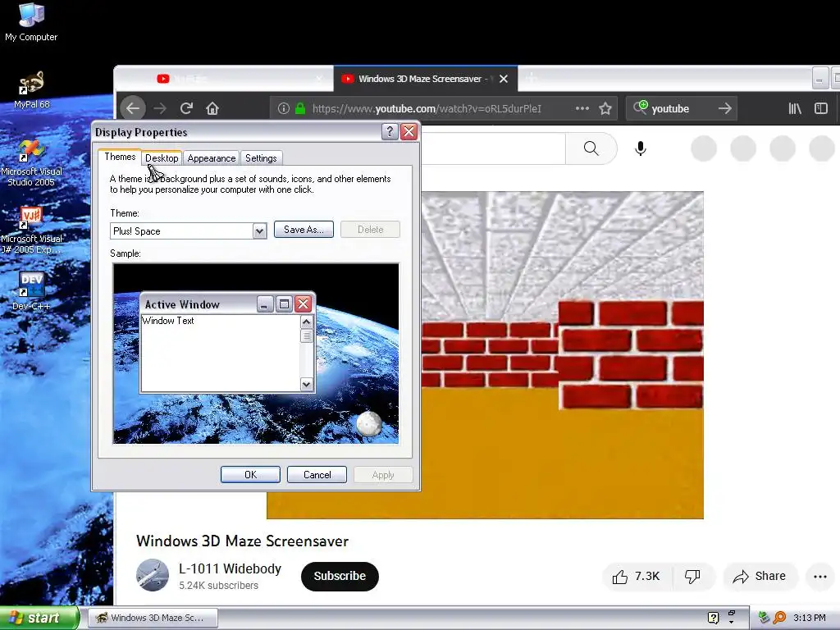Open Microsoft Visual Studio 2005 shortcut
The height and width of the screenshot is (630, 840).
pos(31,163)
